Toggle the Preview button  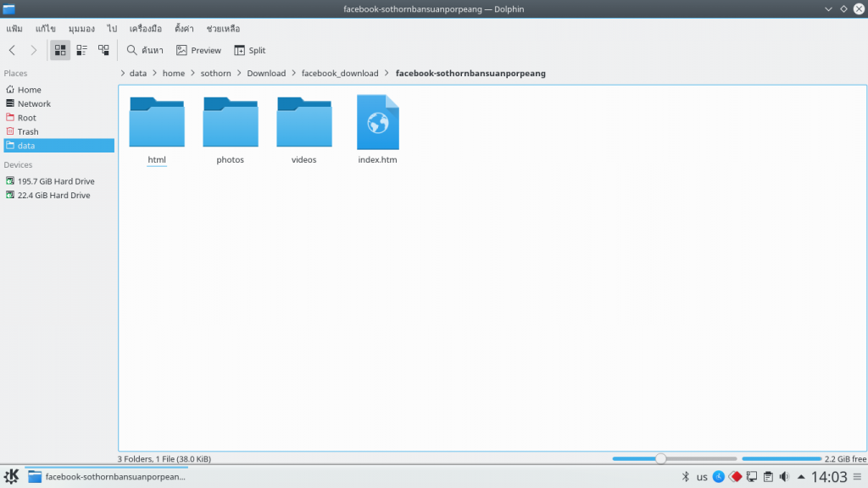(x=198, y=50)
